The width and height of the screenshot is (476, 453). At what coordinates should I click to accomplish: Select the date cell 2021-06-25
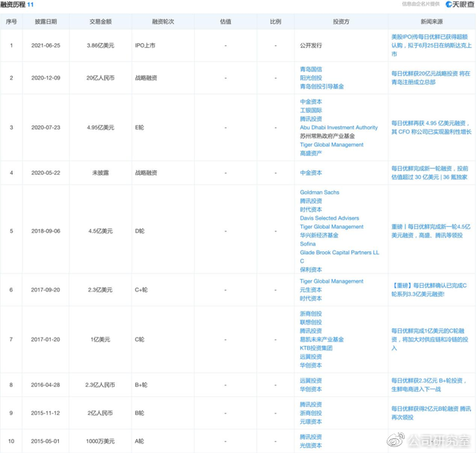tap(45, 45)
